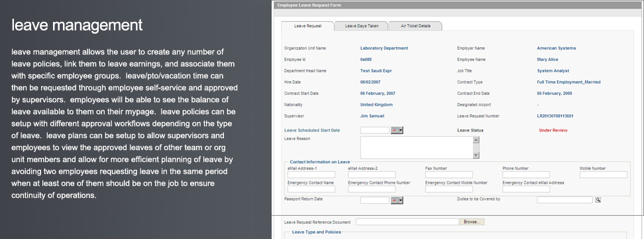Click the Laboratory Department value
This screenshot has width=644, height=239.
tap(384, 48)
